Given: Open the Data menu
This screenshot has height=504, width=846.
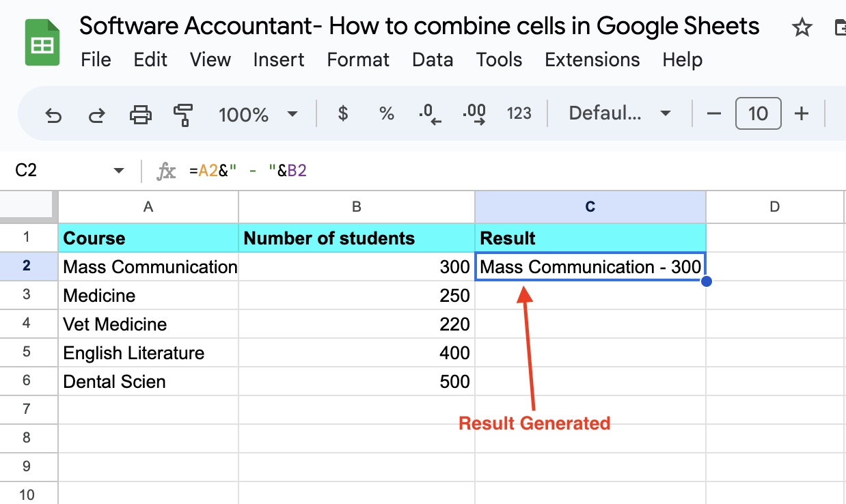Looking at the screenshot, I should pyautogui.click(x=433, y=59).
